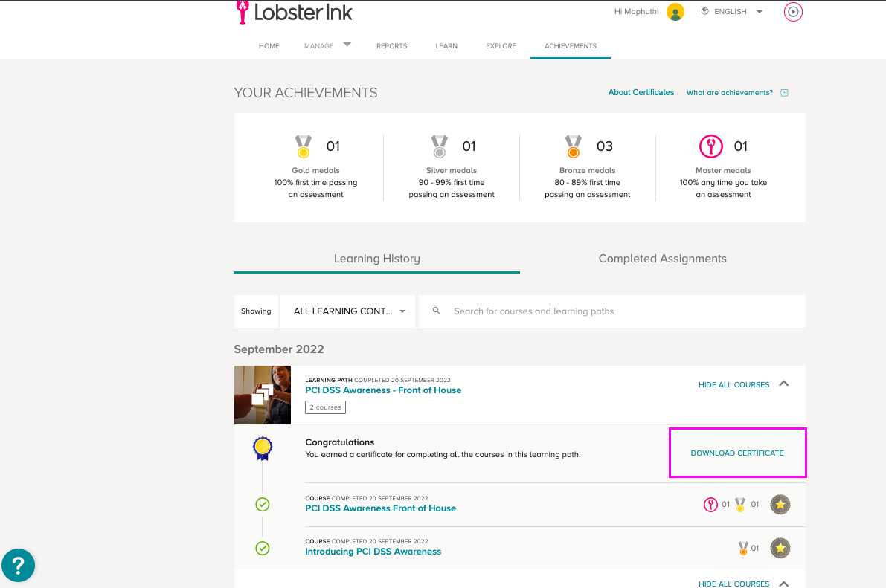This screenshot has width=886, height=588.
Task: Click the Silver medals label
Action: [452, 170]
